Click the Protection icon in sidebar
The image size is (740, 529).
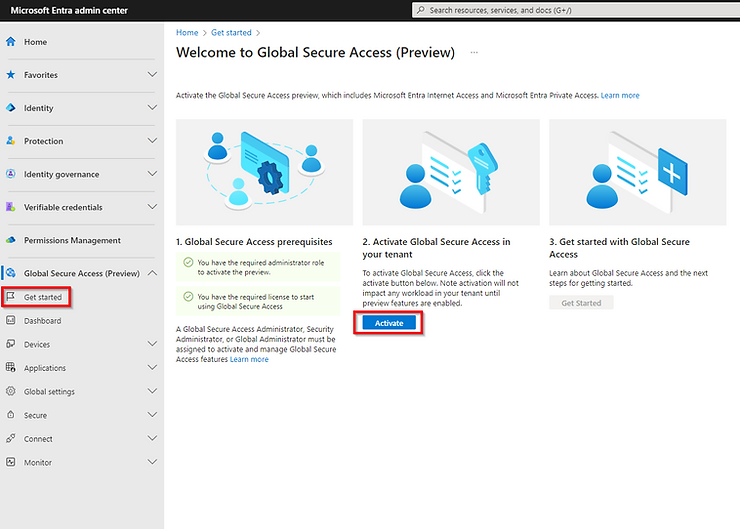pyautogui.click(x=11, y=141)
